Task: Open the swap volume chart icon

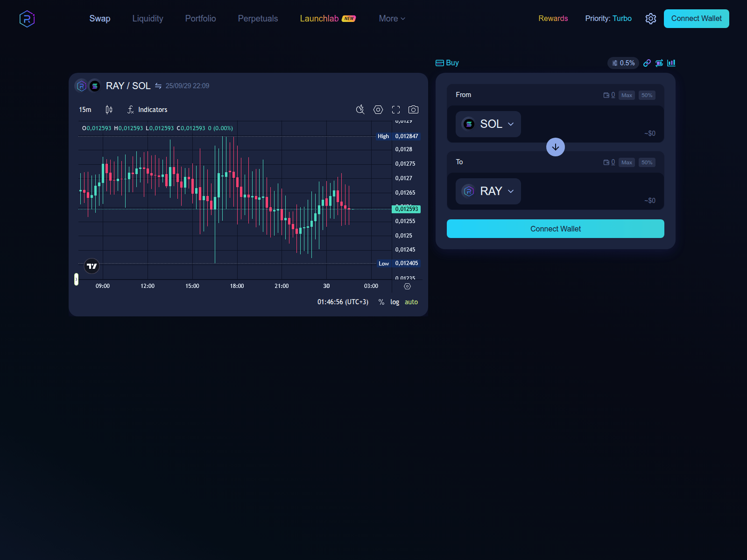Action: pos(671,63)
